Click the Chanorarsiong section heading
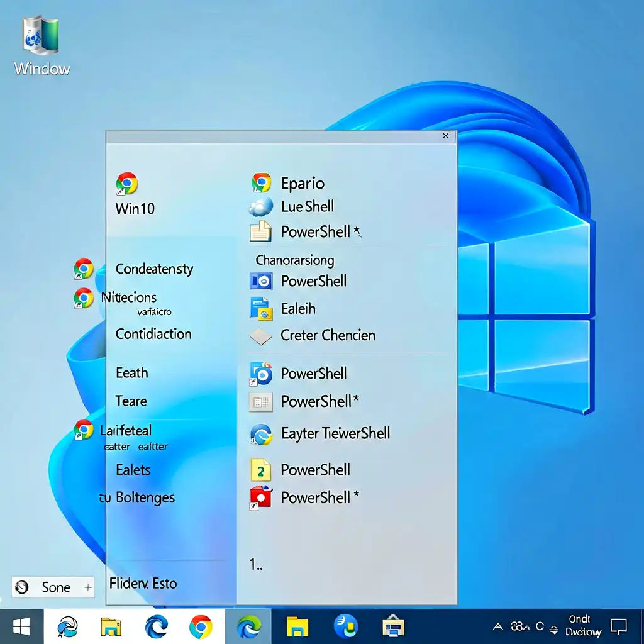 click(x=294, y=260)
